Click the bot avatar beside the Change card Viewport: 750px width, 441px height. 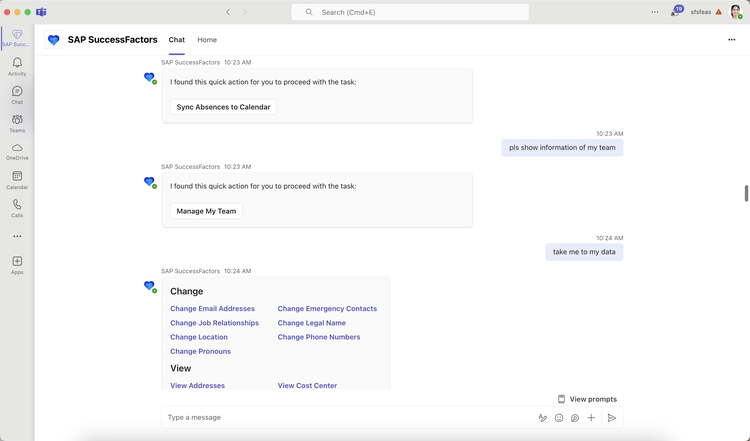click(x=150, y=287)
